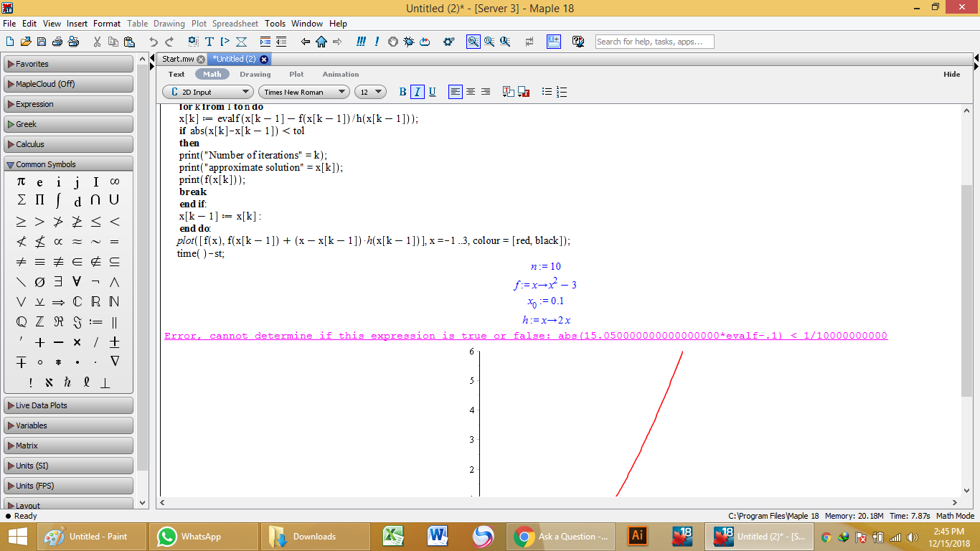The height and width of the screenshot is (551, 980).
Task: Open a file using folder icon
Action: click(x=26, y=42)
